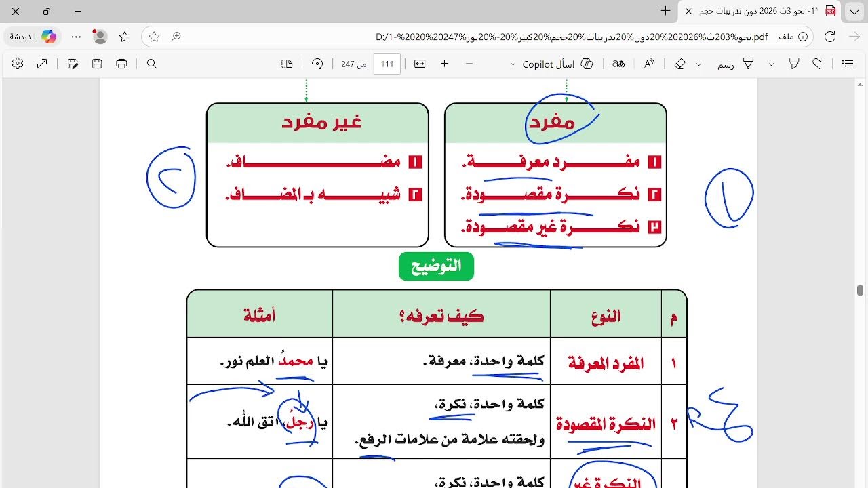Image resolution: width=868 pixels, height=488 pixels.
Task: Open the PDF table of contents
Action: click(848, 64)
